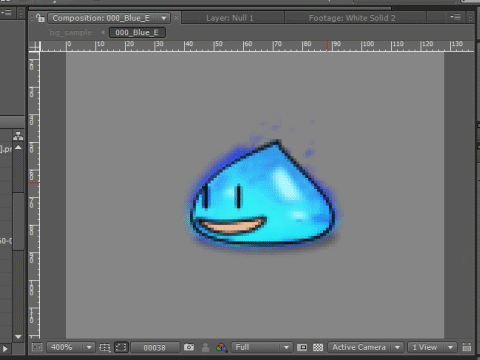Click the blue slime character in viewer
The height and width of the screenshot is (360, 480).
(x=263, y=197)
